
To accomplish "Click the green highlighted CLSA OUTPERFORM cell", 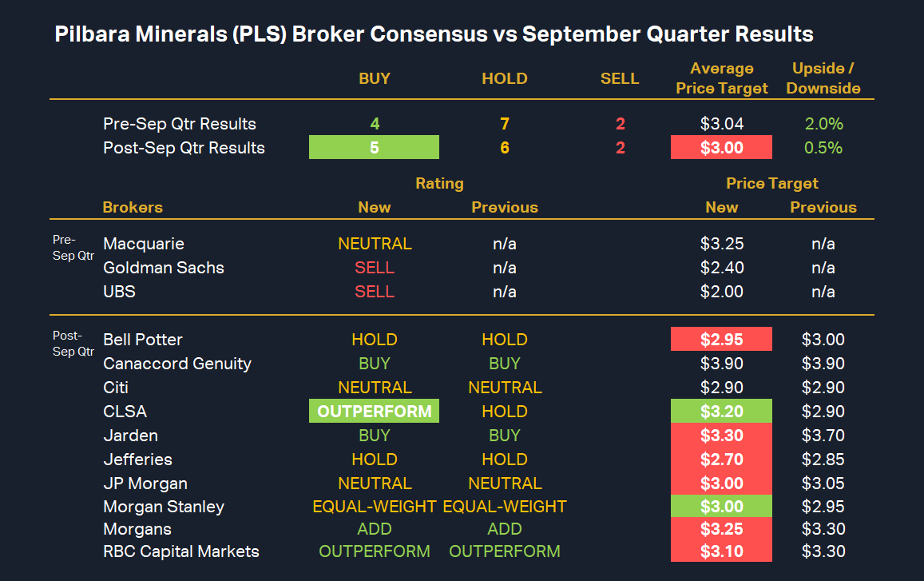I will pos(374,412).
